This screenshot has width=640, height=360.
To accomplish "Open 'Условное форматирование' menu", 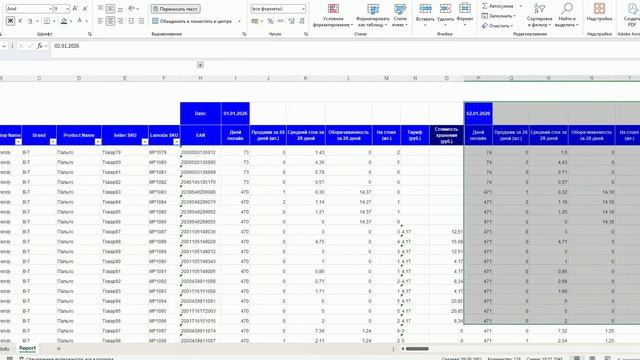I will tap(333, 16).
